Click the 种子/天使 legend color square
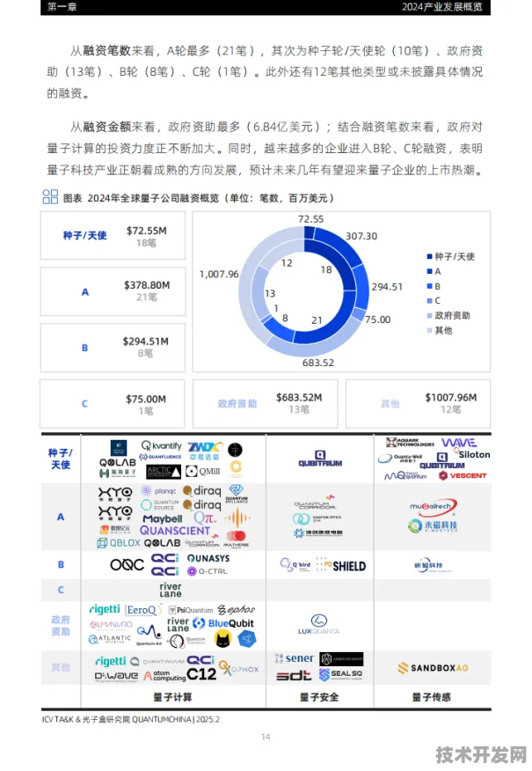The width and height of the screenshot is (532, 771). coord(429,256)
